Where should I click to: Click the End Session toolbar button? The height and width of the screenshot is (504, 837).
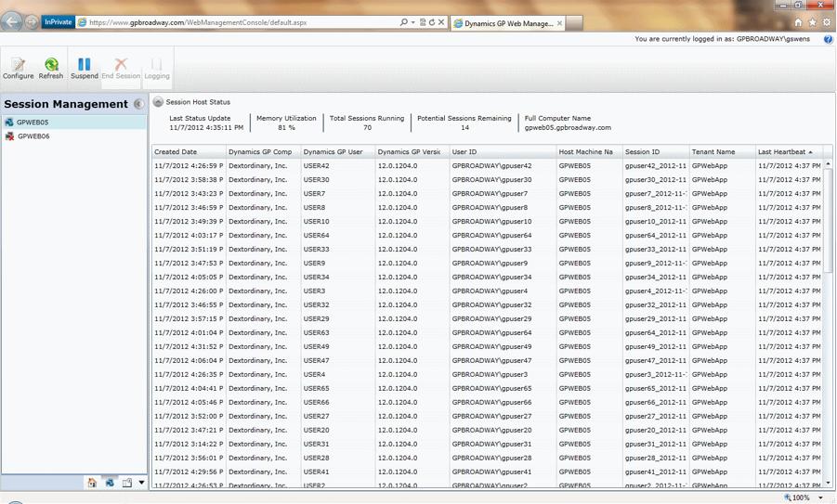click(x=121, y=69)
